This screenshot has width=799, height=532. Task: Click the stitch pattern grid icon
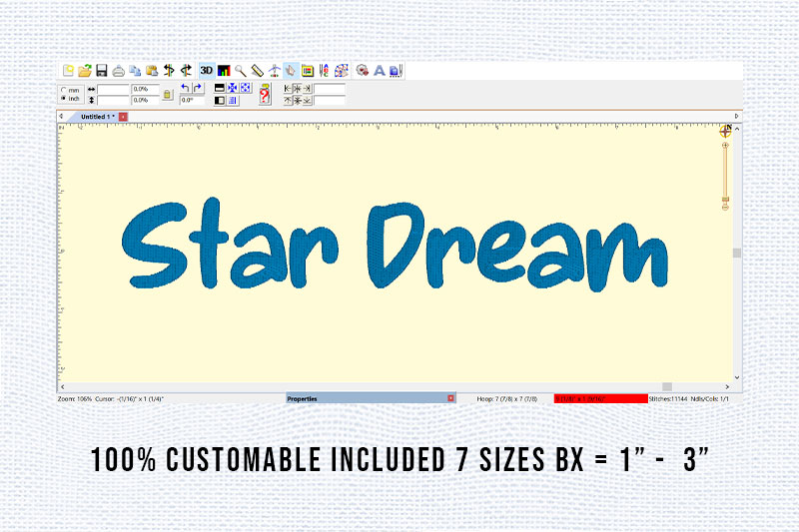341,70
